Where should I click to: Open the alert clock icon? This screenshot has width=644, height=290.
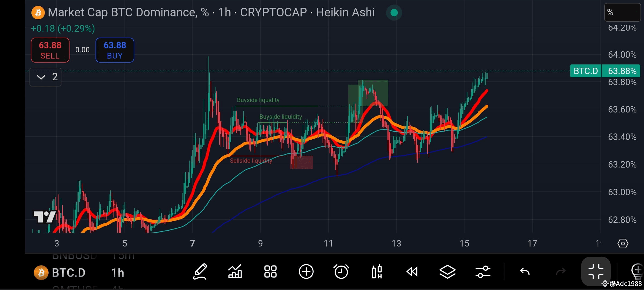(341, 271)
